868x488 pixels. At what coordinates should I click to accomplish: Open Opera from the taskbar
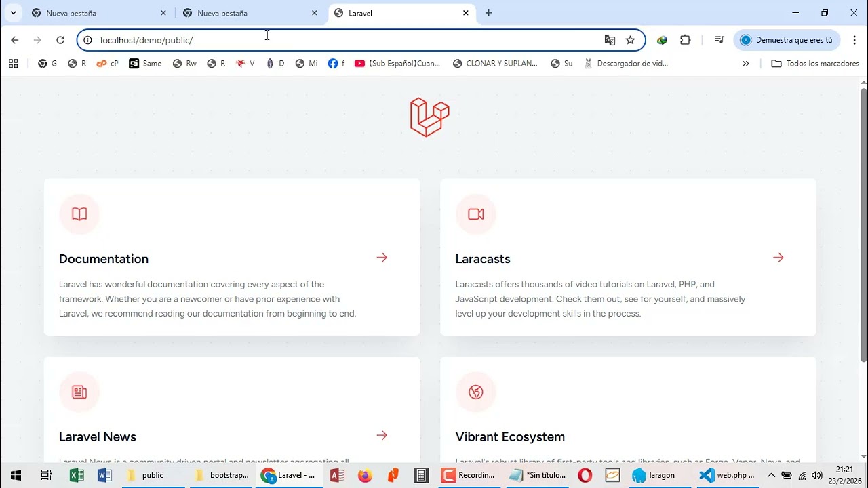coord(585,475)
